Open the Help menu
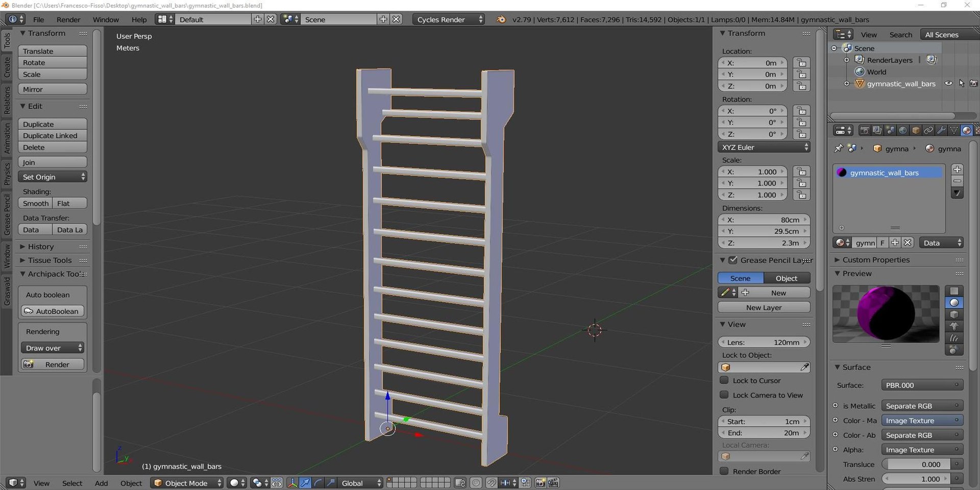The width and height of the screenshot is (980, 490). point(139,19)
